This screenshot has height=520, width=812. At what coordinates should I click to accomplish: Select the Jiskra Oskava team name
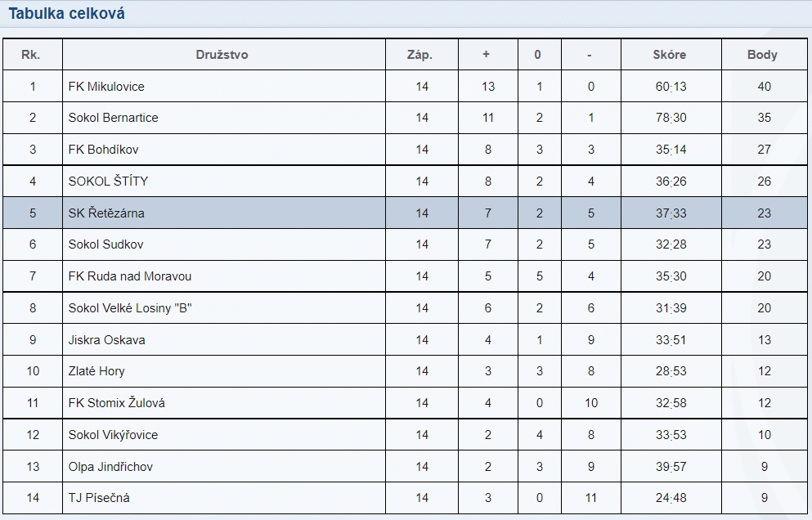(106, 340)
